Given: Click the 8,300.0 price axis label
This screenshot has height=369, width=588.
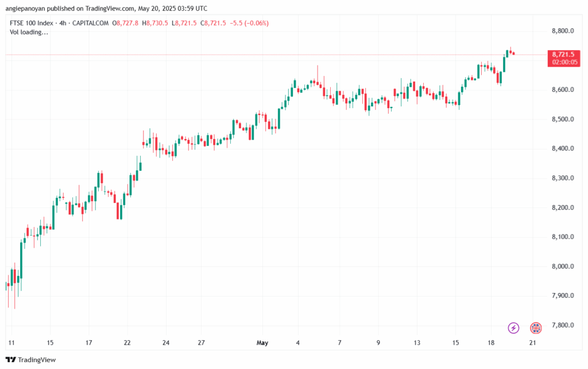Looking at the screenshot, I should tap(563, 178).
